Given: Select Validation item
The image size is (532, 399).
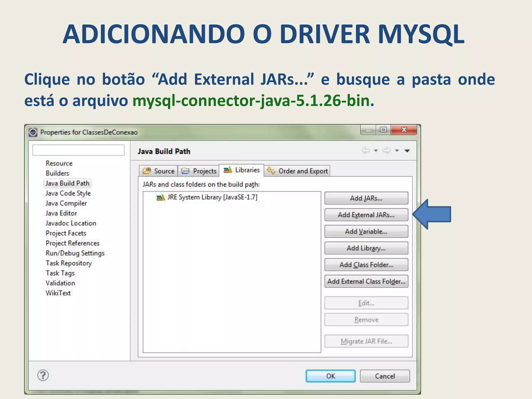Looking at the screenshot, I should point(60,283).
